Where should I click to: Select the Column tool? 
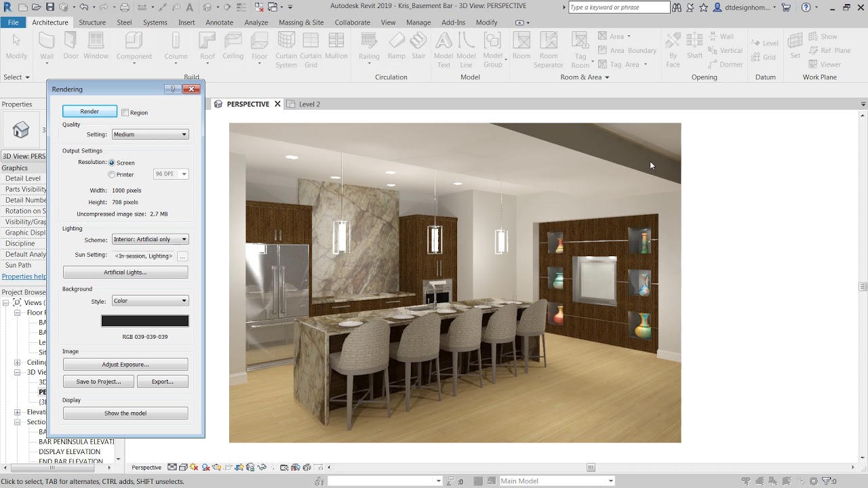(x=176, y=46)
